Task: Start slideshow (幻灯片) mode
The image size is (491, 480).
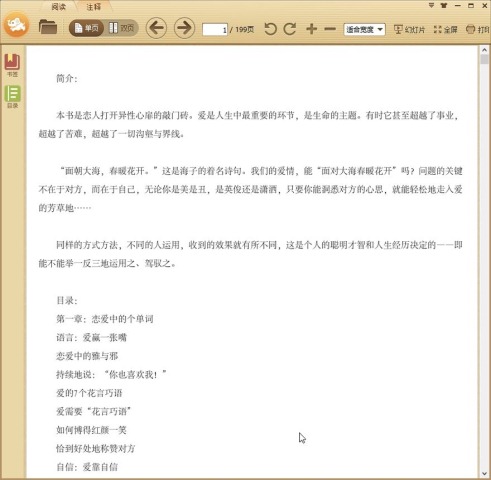Action: (x=409, y=29)
